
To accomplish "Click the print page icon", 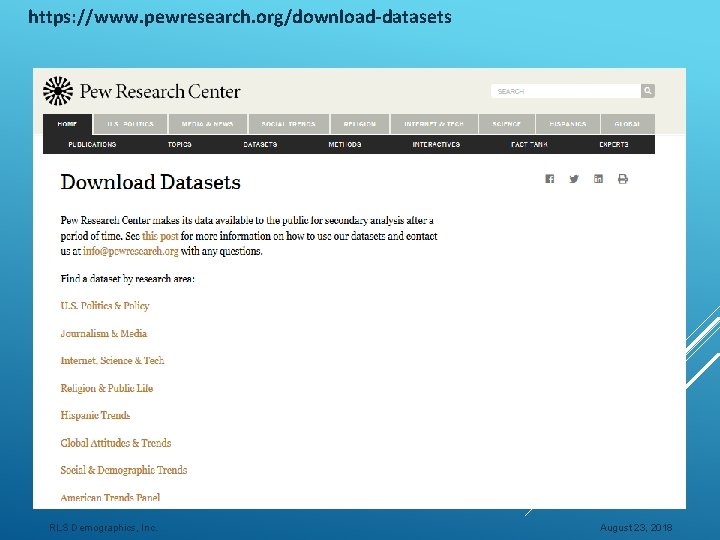I will click(x=623, y=179).
